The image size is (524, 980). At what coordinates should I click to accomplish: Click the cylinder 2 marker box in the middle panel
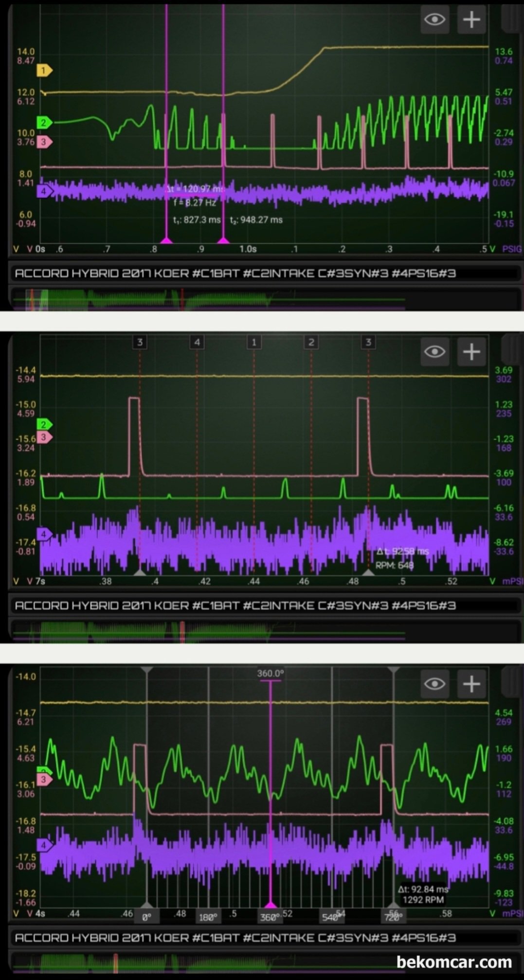click(x=311, y=342)
